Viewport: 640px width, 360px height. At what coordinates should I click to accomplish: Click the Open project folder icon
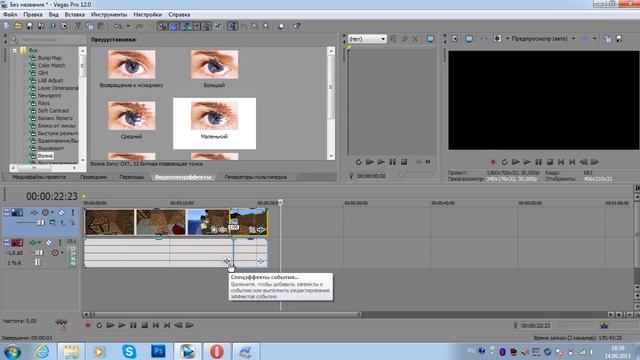tap(18, 26)
